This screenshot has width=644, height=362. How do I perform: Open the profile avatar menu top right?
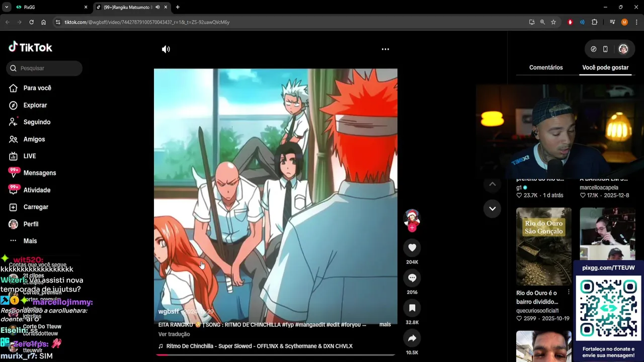click(623, 49)
